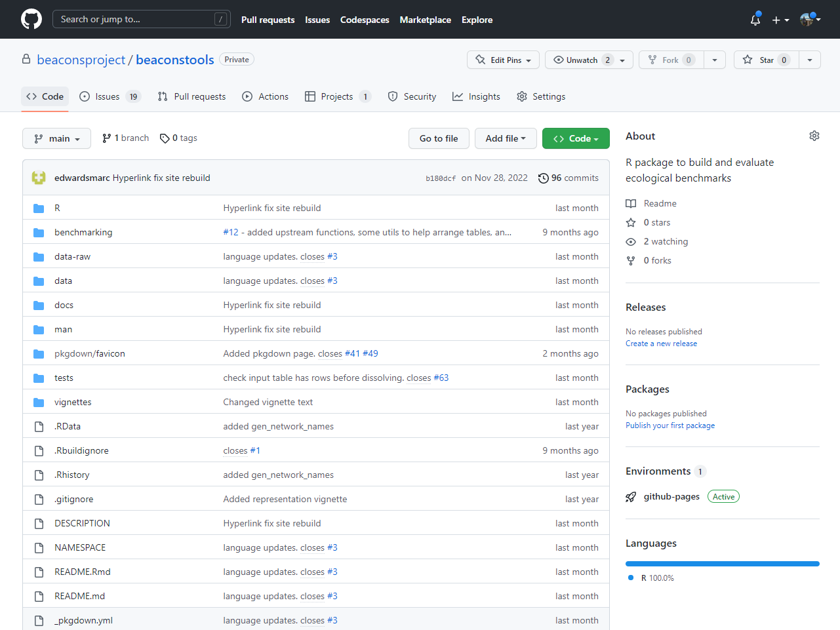Click the NAMESPACE file icon
The image size is (840, 630).
(x=39, y=548)
